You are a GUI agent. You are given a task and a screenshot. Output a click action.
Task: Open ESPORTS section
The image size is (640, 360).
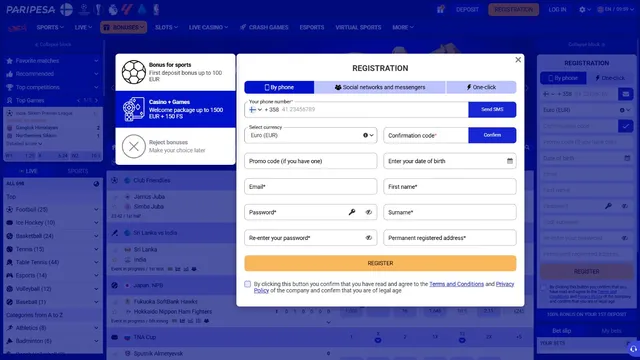[x=311, y=27]
